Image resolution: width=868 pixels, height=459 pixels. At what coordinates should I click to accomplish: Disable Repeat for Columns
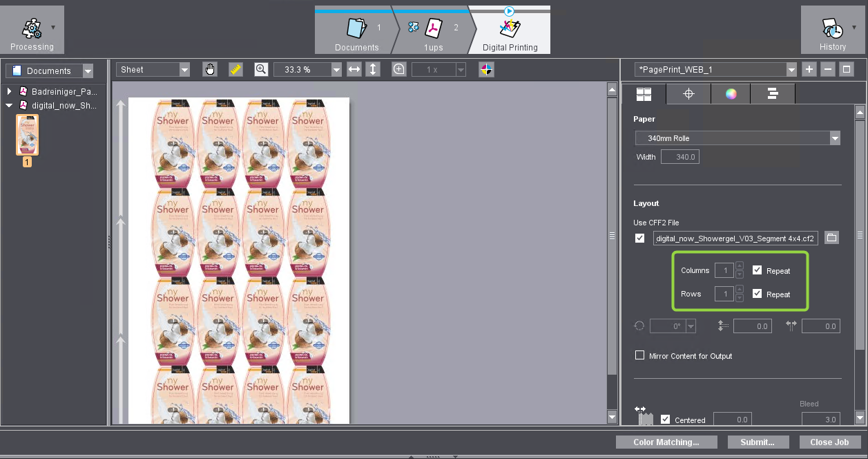757,270
